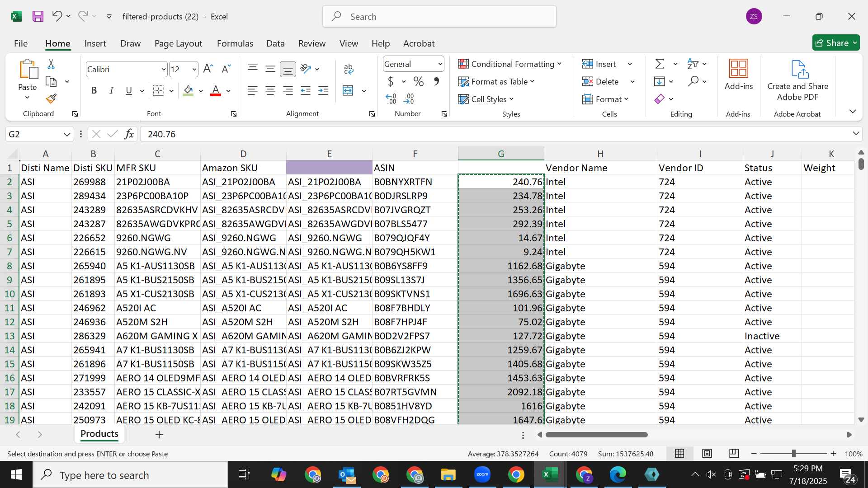868x488 pixels.
Task: Toggle Top Align for cells
Action: [253, 69]
